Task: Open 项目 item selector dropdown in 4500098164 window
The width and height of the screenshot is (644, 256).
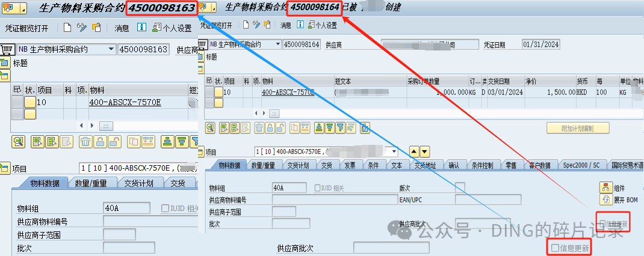Action: click(x=395, y=152)
